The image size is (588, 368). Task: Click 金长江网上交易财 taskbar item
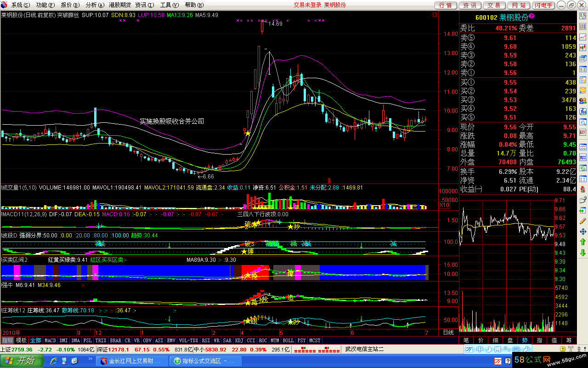point(132,361)
